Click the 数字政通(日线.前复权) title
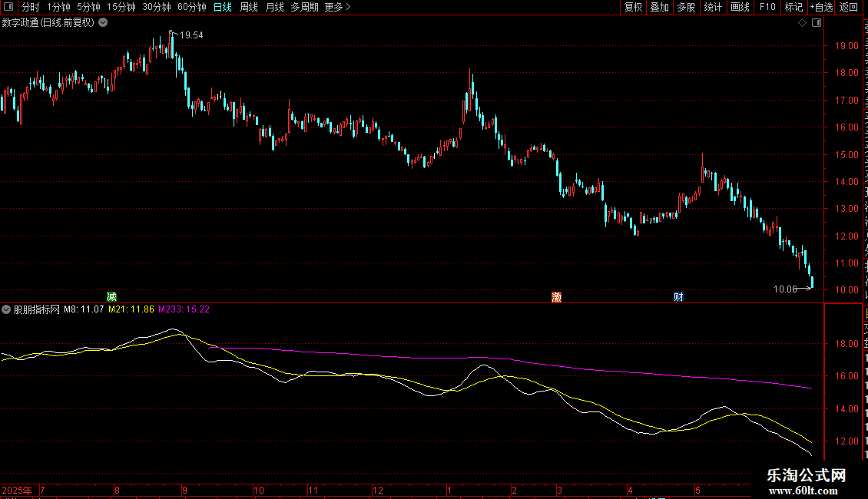The width and height of the screenshot is (868, 499). (x=48, y=23)
